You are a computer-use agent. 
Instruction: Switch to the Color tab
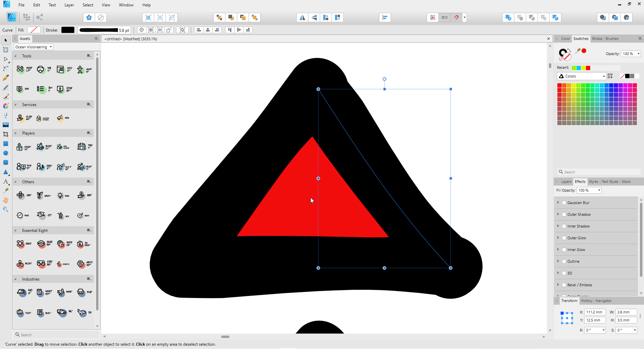pyautogui.click(x=566, y=39)
